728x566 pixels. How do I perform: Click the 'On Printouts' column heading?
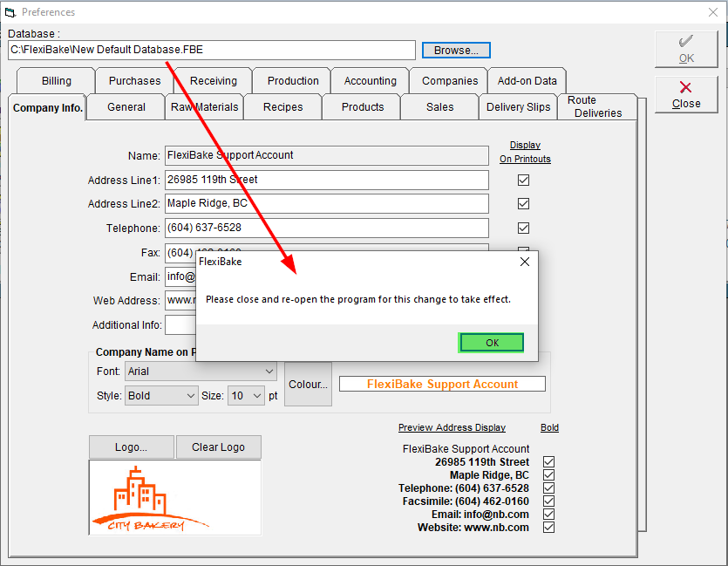[525, 159]
